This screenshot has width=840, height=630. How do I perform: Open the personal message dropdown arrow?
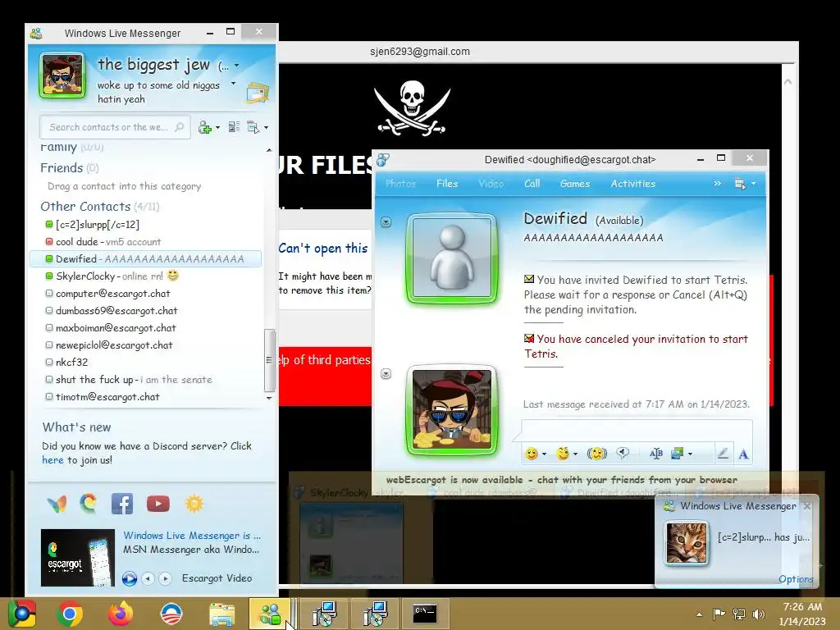pyautogui.click(x=233, y=84)
